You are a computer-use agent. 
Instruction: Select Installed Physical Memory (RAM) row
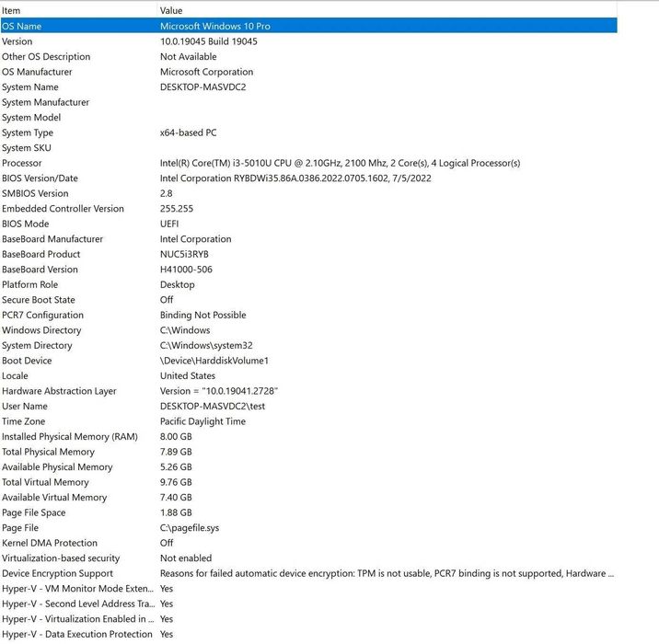(309, 436)
